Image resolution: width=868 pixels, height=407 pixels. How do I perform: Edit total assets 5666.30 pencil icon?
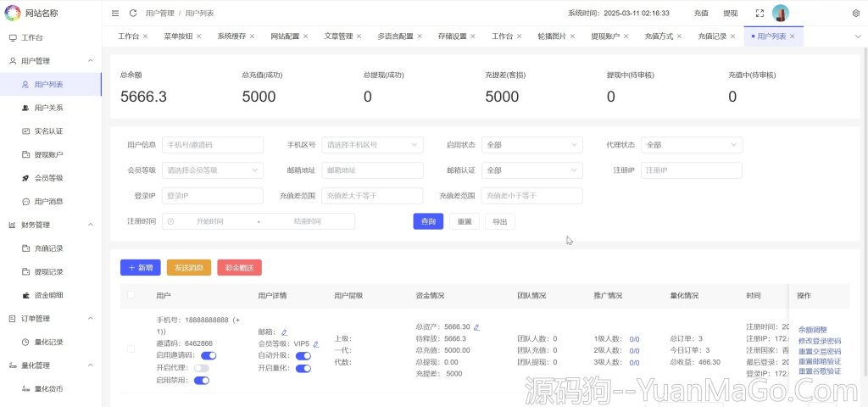point(476,326)
